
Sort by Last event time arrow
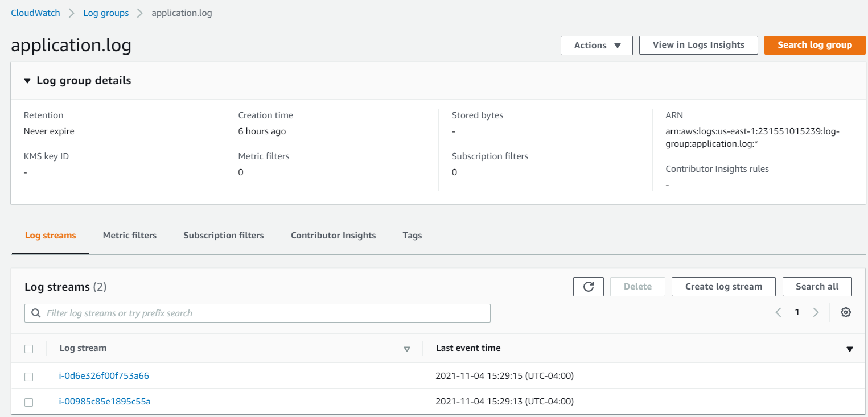[850, 349]
